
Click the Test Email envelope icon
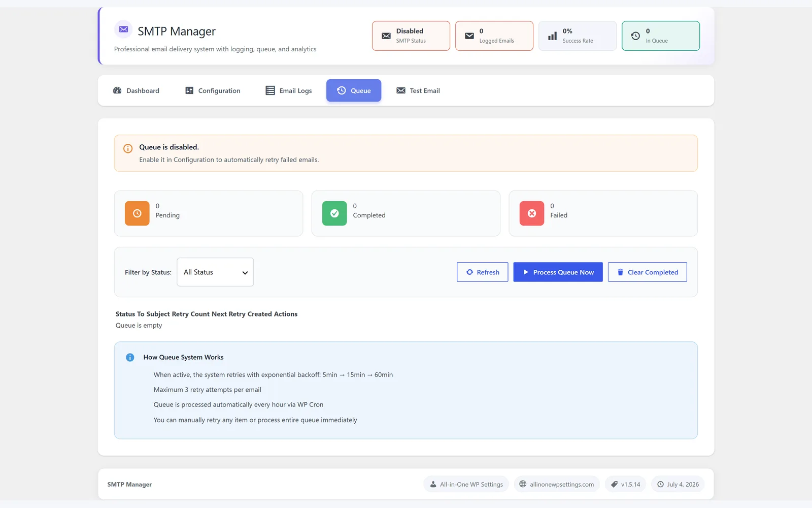(x=401, y=90)
